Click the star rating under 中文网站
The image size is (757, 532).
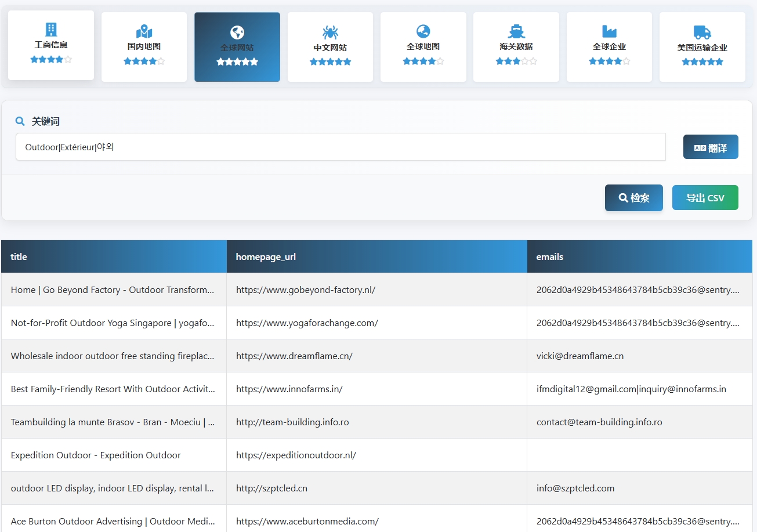point(330,61)
